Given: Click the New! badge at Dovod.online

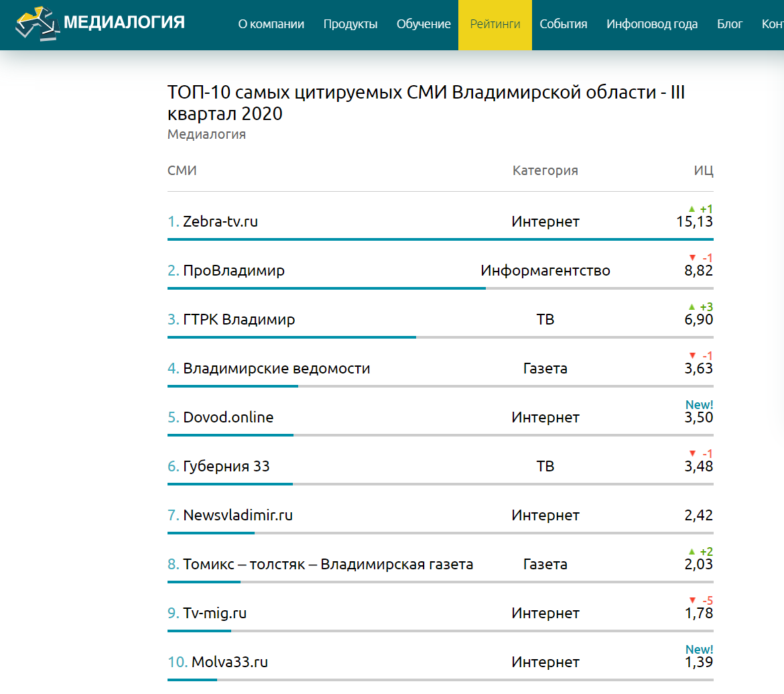Looking at the screenshot, I should pos(699,405).
